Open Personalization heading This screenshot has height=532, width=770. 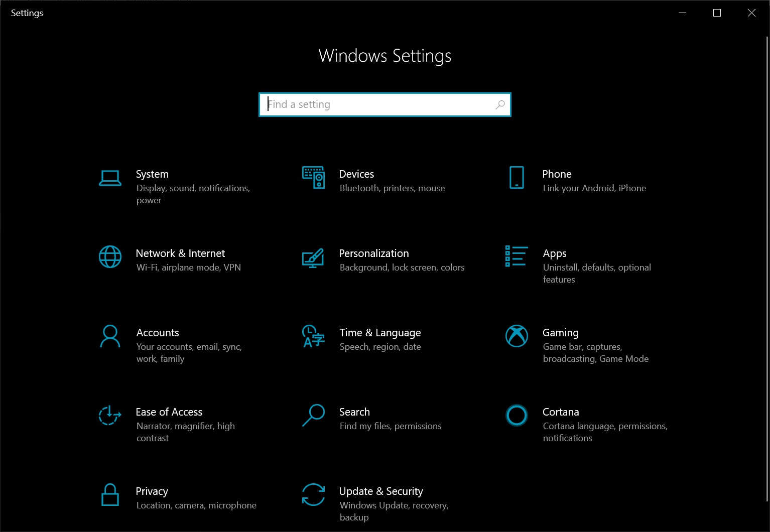pyautogui.click(x=374, y=253)
